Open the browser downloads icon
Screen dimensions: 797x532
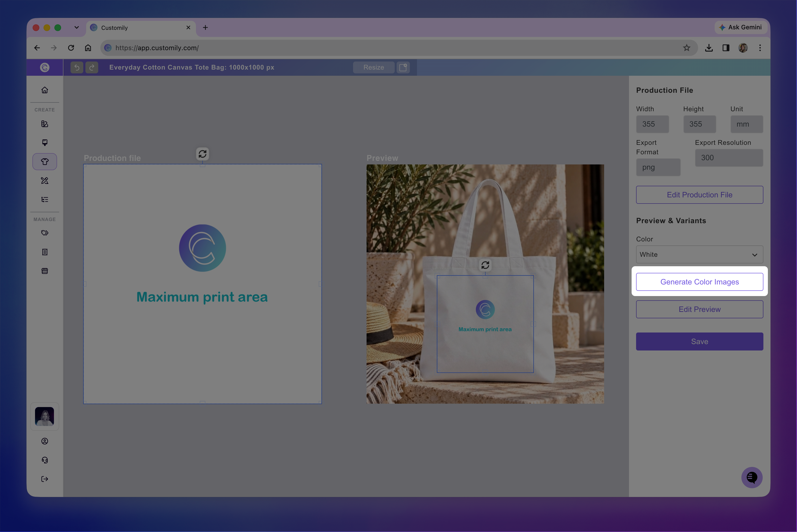(709, 48)
